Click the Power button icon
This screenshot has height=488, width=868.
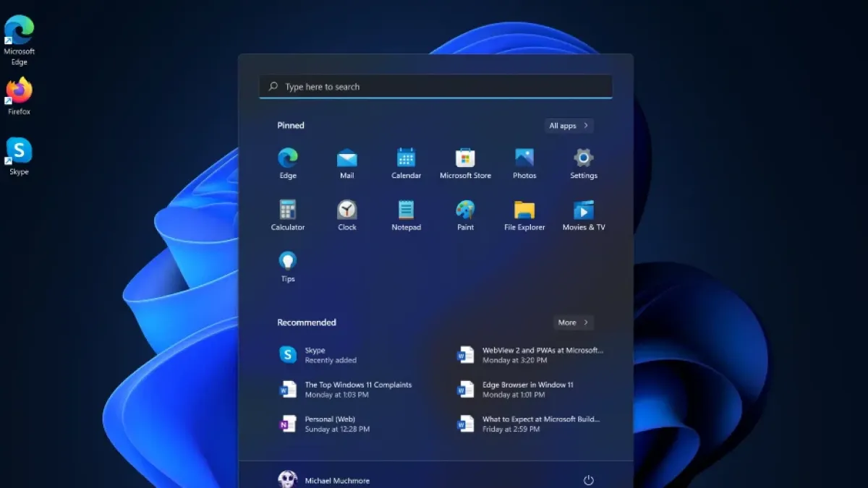588,480
